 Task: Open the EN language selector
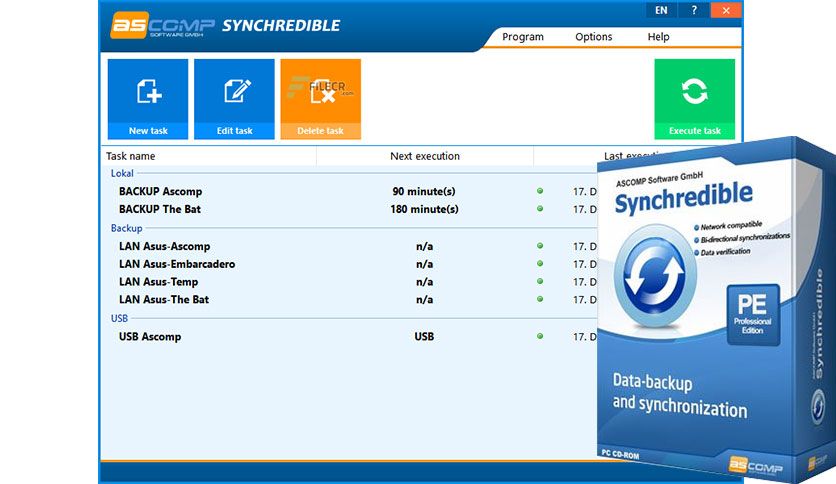661,10
